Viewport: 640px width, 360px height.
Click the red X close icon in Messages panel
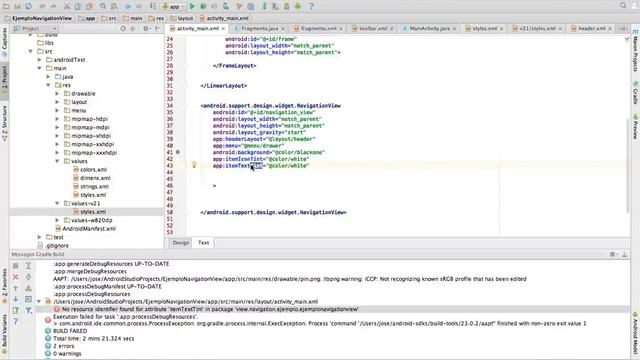16,277
